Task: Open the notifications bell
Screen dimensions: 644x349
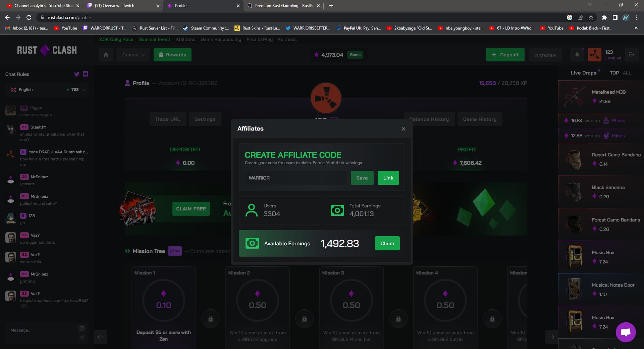Action: tap(577, 55)
